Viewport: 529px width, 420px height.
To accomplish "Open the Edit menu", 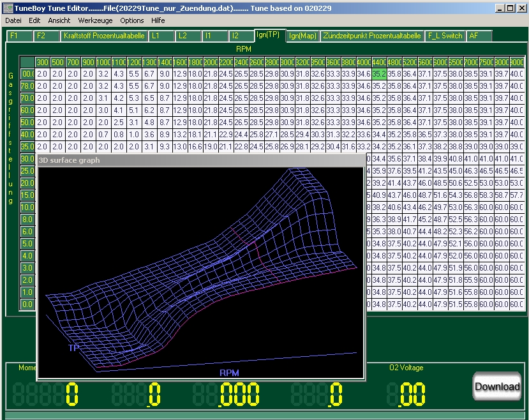I will pyautogui.click(x=34, y=20).
